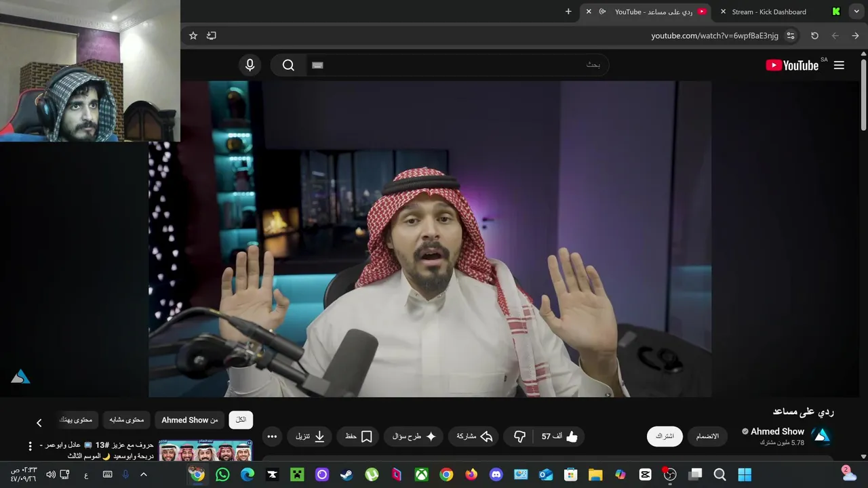Click the مشاركة share button
This screenshot has height=488, width=868.
point(474,436)
